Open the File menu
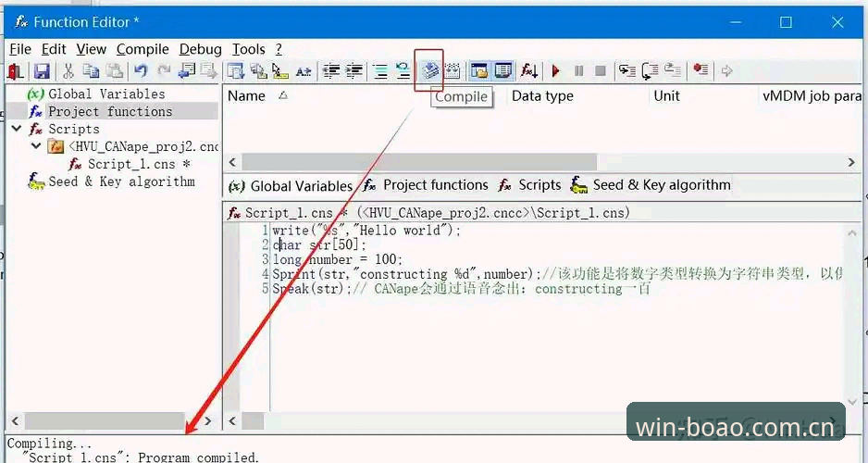This screenshot has height=463, width=868. coord(20,49)
